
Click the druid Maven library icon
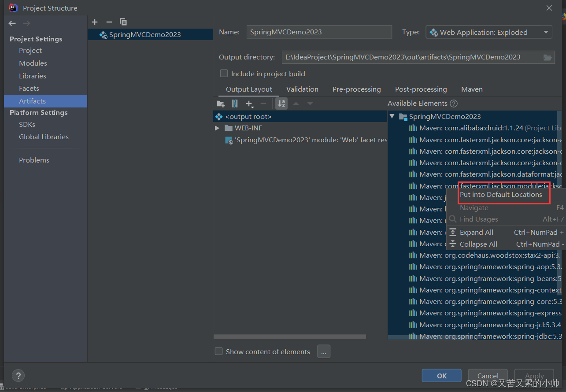[413, 128]
